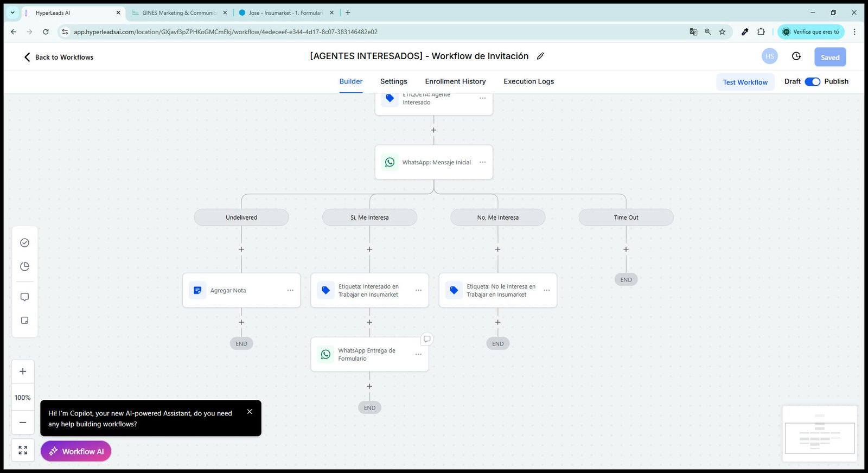Viewport: 868px width, 473px height.
Task: Click Test Workflow button
Action: (745, 82)
